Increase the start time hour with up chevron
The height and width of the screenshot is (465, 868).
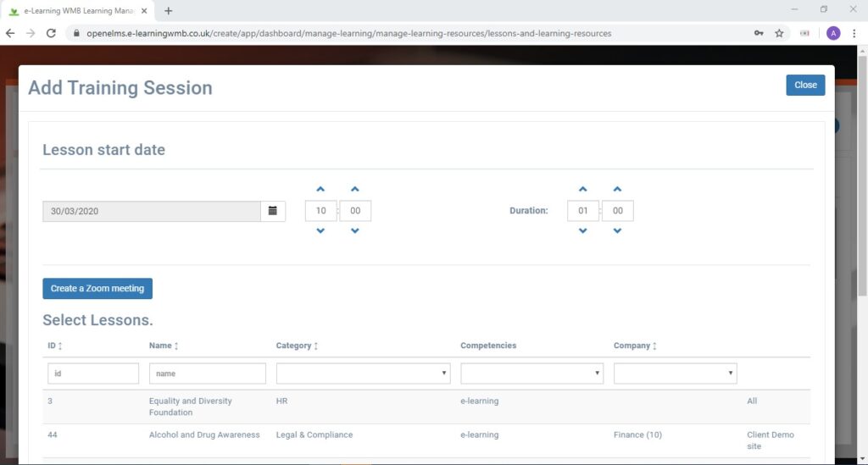click(320, 189)
